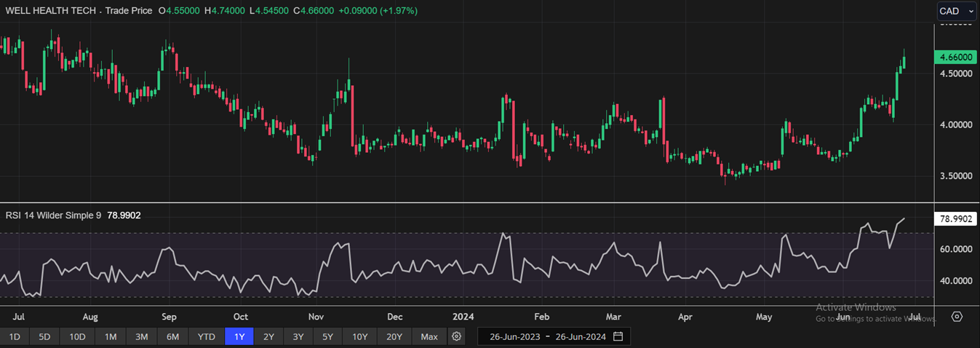This screenshot has width=980, height=348.
Task: Select the 1D time range
Action: [15, 336]
